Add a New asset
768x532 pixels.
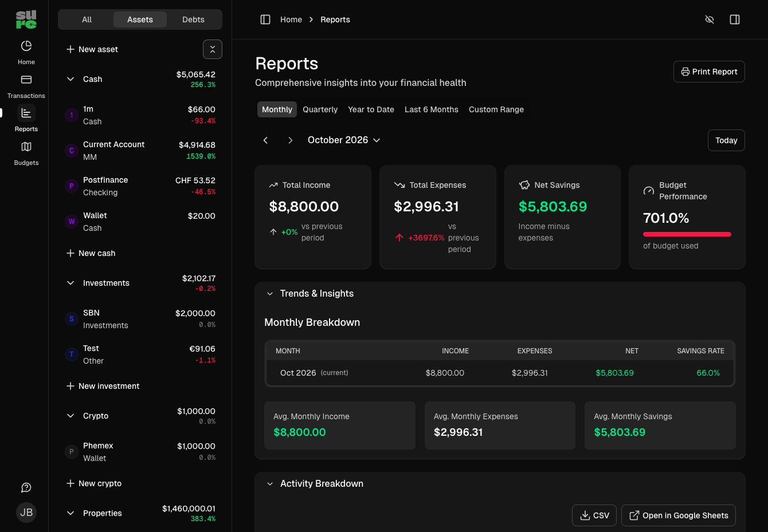(x=92, y=49)
